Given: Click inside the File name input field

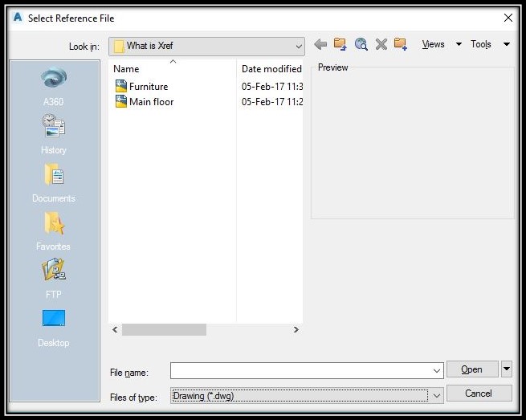Looking at the screenshot, I should pos(301,371).
